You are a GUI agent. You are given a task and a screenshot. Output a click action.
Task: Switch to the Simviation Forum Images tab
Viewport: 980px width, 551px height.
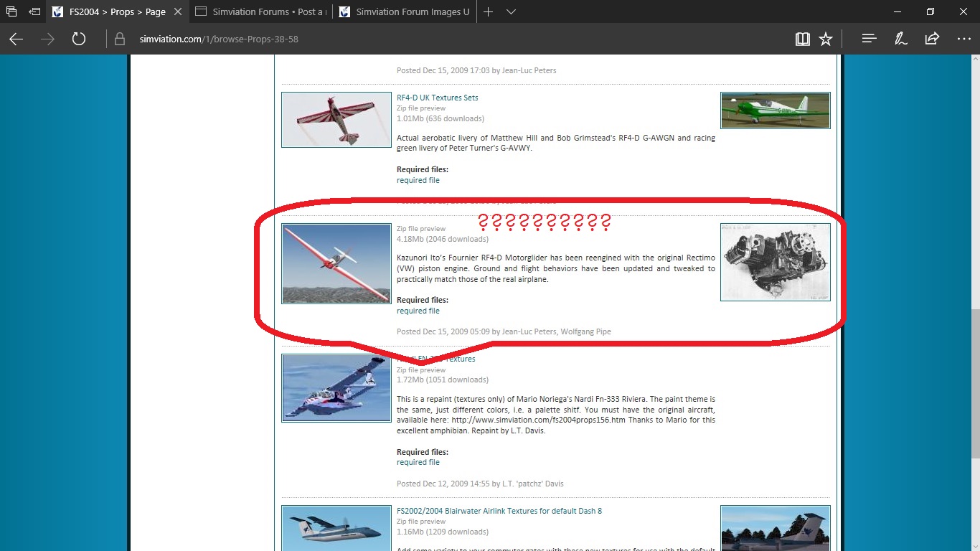404,12
